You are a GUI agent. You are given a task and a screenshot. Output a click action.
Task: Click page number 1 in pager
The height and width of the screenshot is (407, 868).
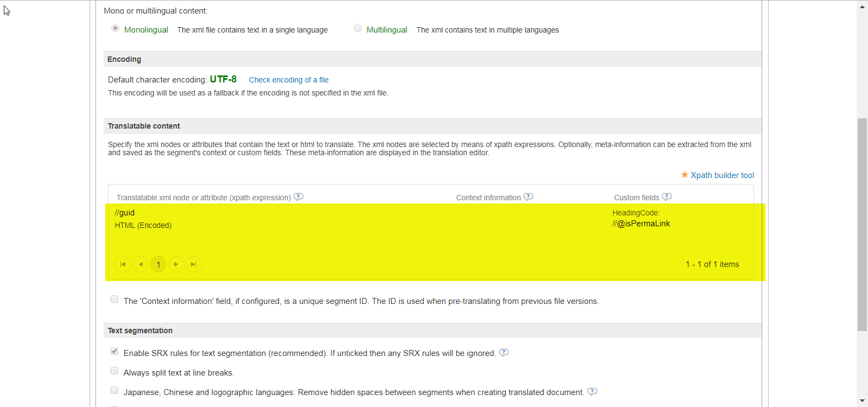point(158,264)
